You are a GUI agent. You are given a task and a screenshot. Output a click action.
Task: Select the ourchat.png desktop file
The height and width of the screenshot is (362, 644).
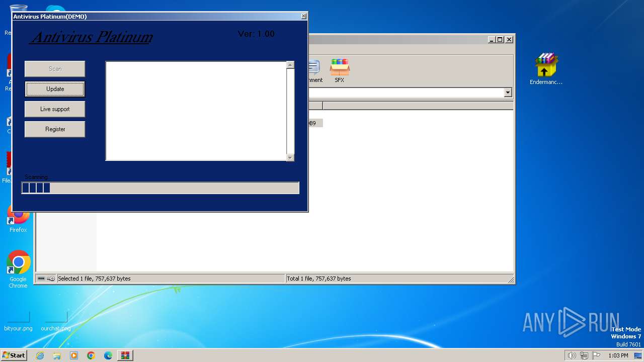tap(56, 322)
